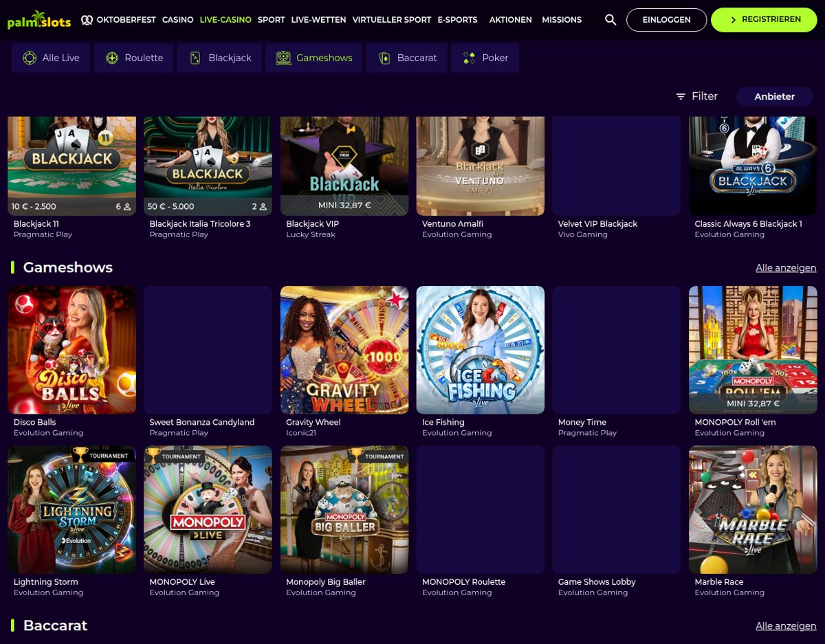
Task: Click the Poker suits icon
Action: click(469, 58)
